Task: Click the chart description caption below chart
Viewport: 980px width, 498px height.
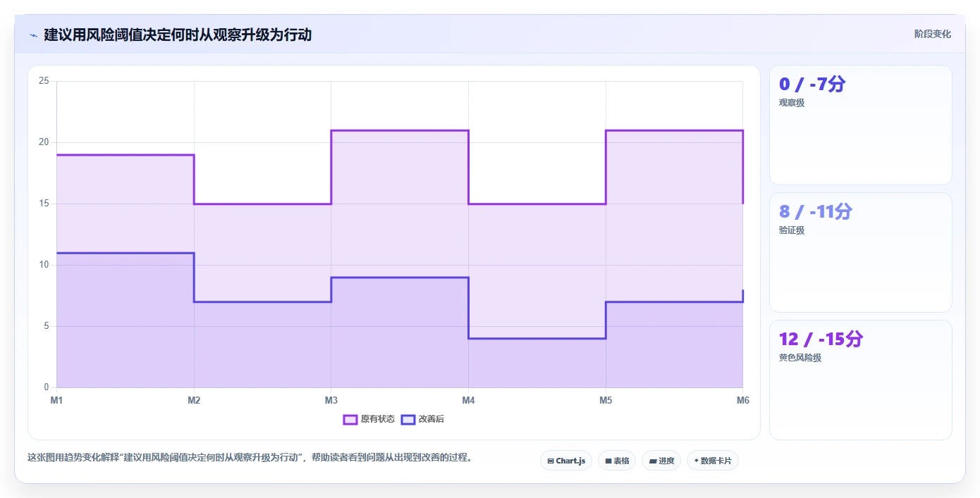Action: tap(250, 457)
